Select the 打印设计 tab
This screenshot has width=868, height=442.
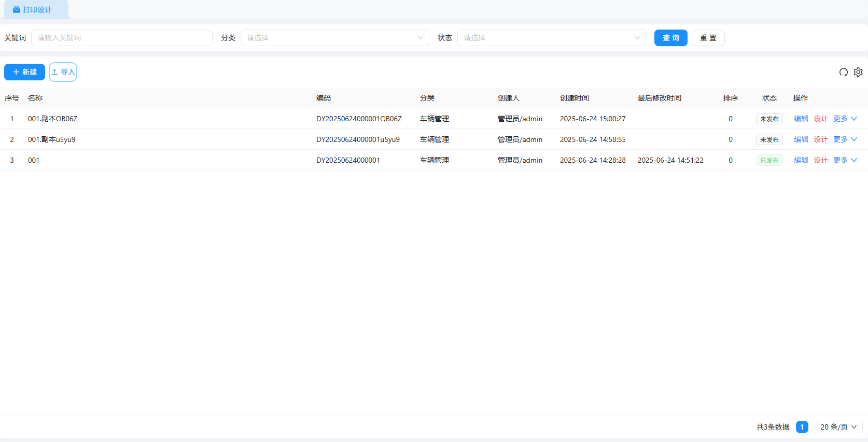coord(36,10)
